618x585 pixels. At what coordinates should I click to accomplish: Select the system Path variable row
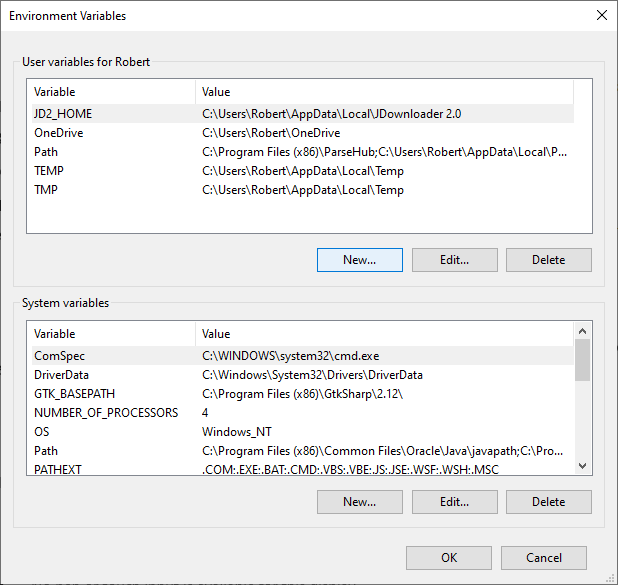point(303,451)
